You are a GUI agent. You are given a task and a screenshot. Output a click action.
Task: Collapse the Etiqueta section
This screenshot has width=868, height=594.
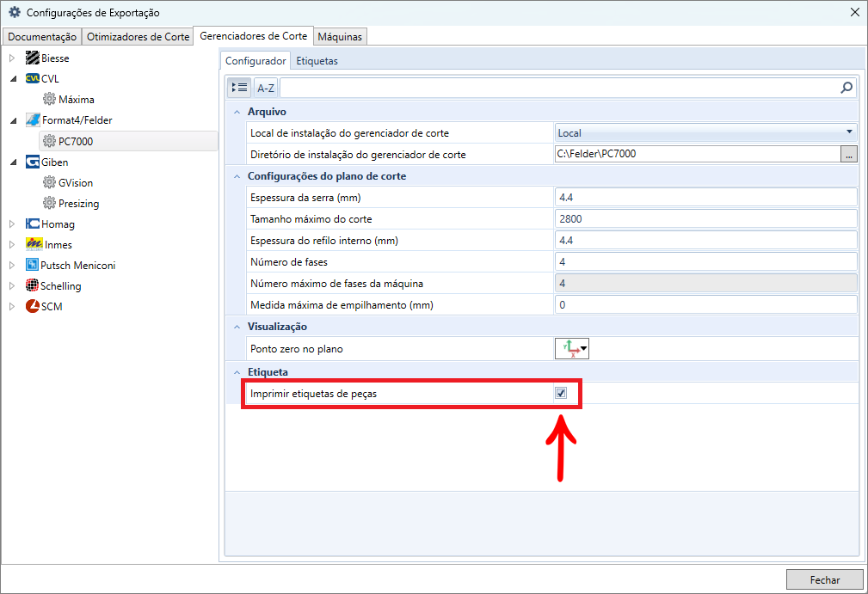coord(237,372)
